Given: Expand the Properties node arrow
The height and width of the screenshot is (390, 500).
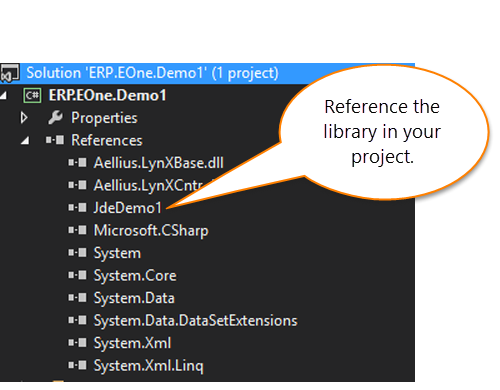Looking at the screenshot, I should 24,118.
